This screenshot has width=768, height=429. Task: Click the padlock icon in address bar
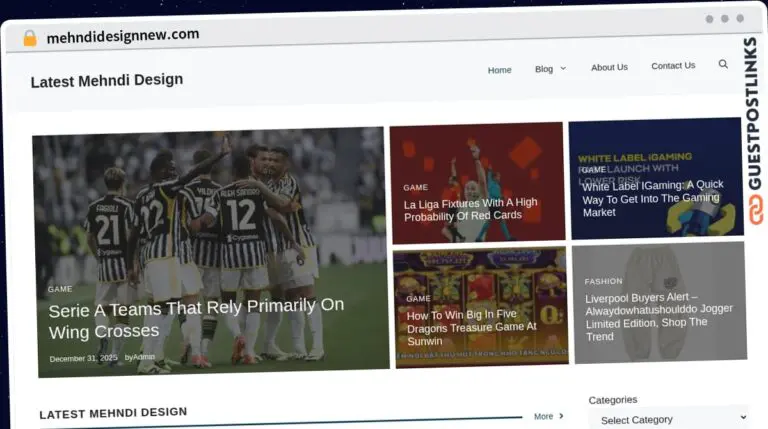30,38
